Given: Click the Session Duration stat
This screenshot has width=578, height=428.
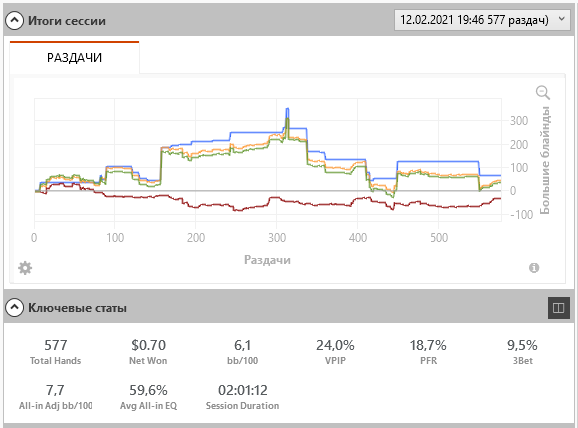Looking at the screenshot, I should (x=243, y=397).
